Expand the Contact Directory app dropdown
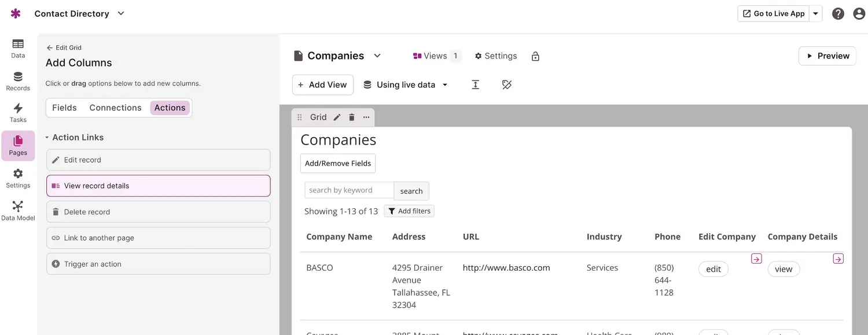 pos(121,14)
